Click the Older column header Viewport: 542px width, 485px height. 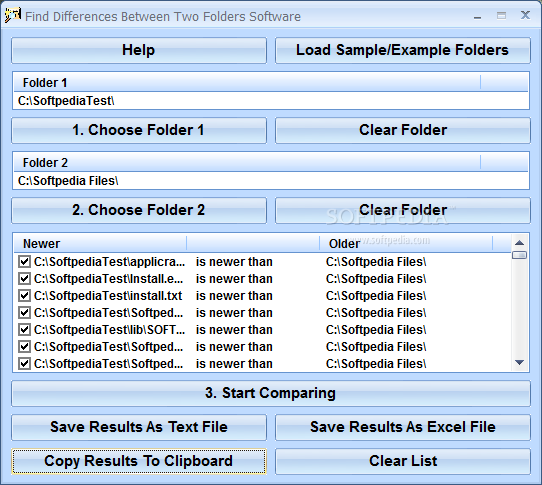click(406, 243)
